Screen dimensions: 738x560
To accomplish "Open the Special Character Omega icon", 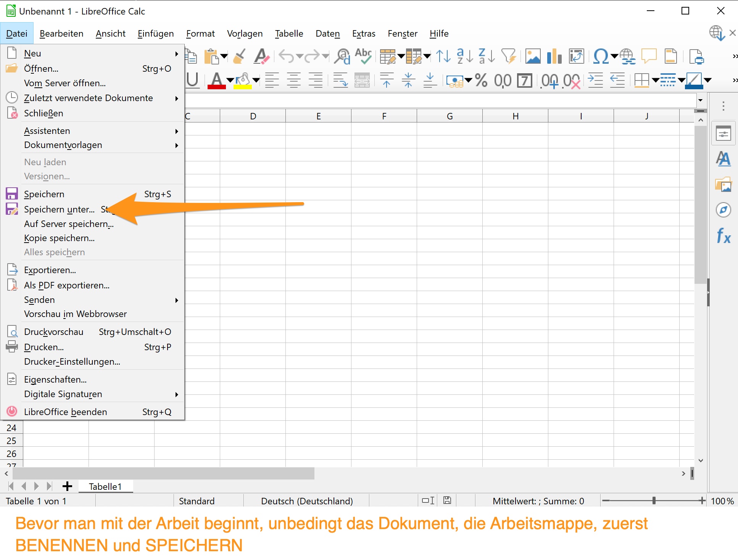I will (x=601, y=56).
